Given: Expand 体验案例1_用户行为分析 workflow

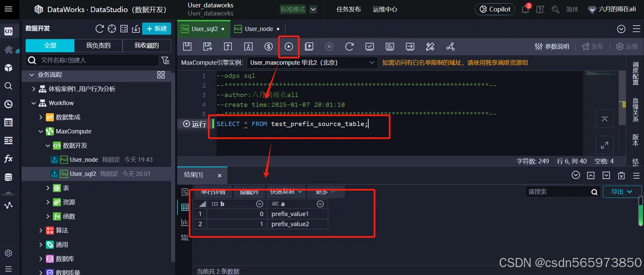Looking at the screenshot, I should pyautogui.click(x=34, y=89).
